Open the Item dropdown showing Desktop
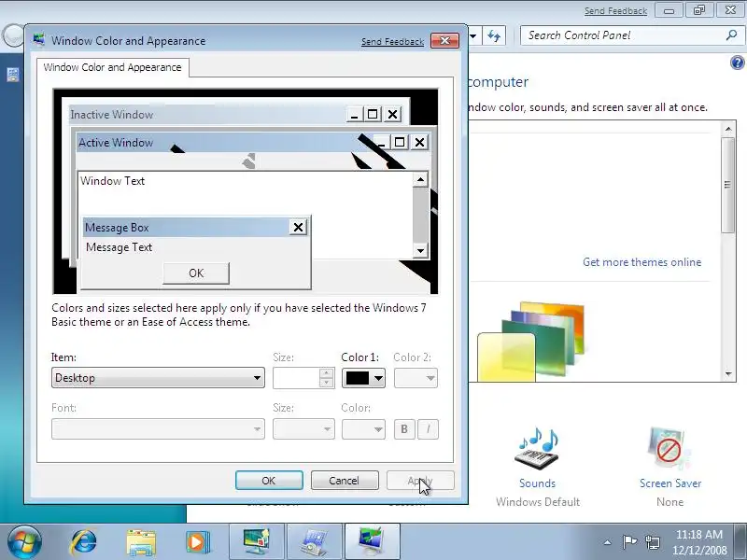 158,378
